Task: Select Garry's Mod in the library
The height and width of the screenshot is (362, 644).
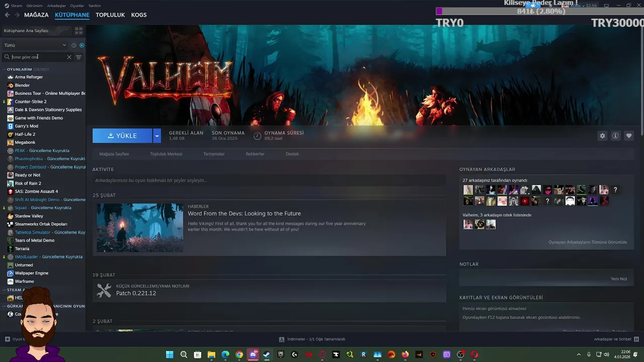Action: [26, 126]
